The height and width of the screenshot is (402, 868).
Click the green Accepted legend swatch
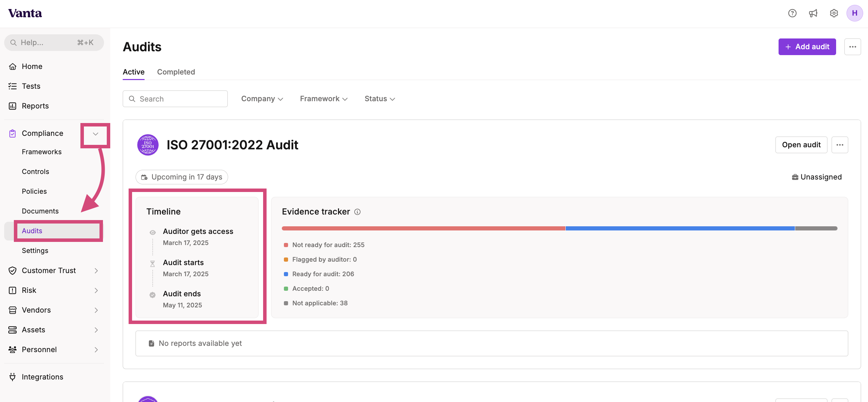click(x=286, y=289)
